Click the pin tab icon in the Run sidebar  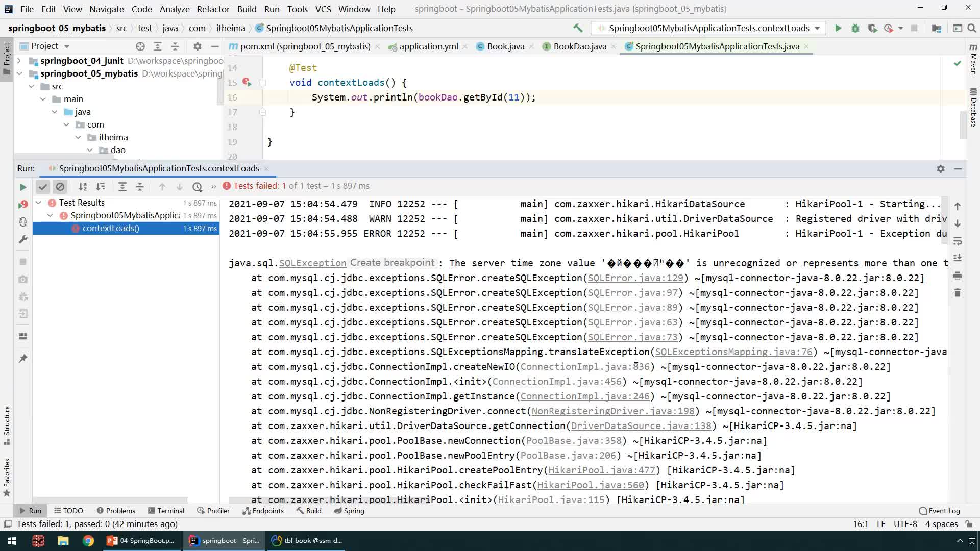pos(23,359)
